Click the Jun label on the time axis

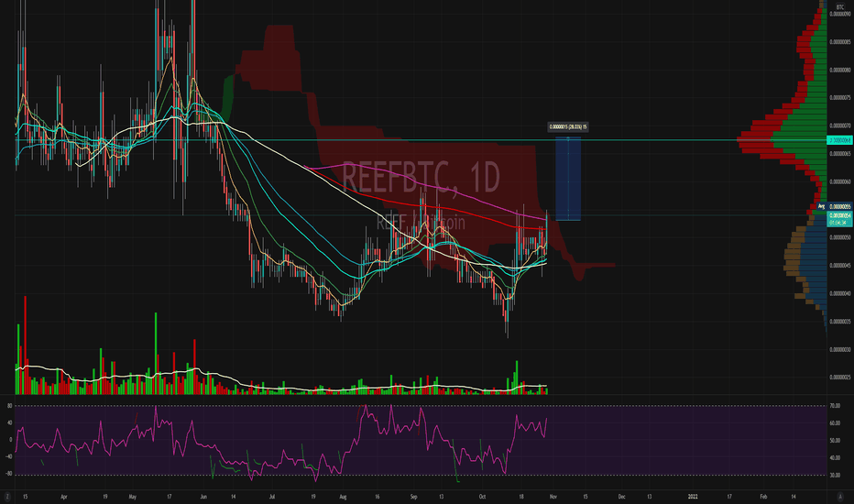coord(203,497)
